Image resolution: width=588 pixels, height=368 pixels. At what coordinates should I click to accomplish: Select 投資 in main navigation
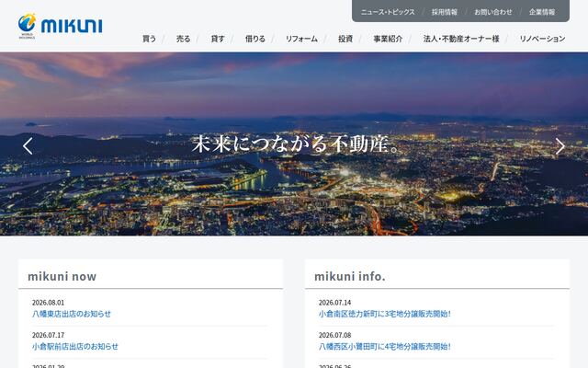pos(345,39)
